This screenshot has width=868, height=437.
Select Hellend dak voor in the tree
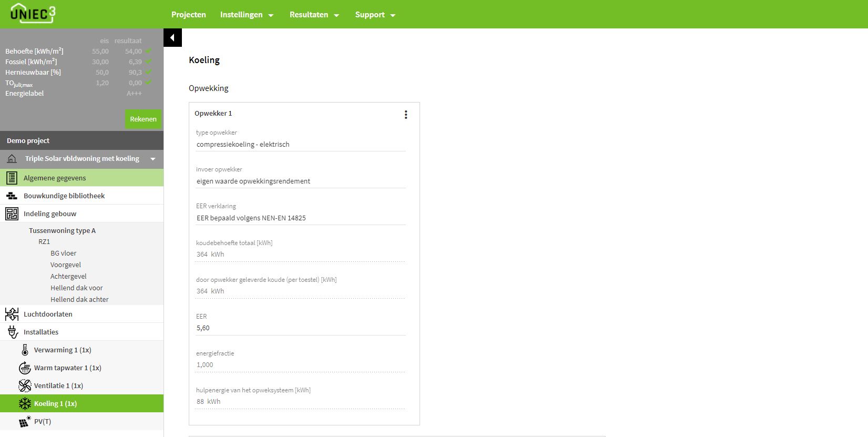click(76, 288)
